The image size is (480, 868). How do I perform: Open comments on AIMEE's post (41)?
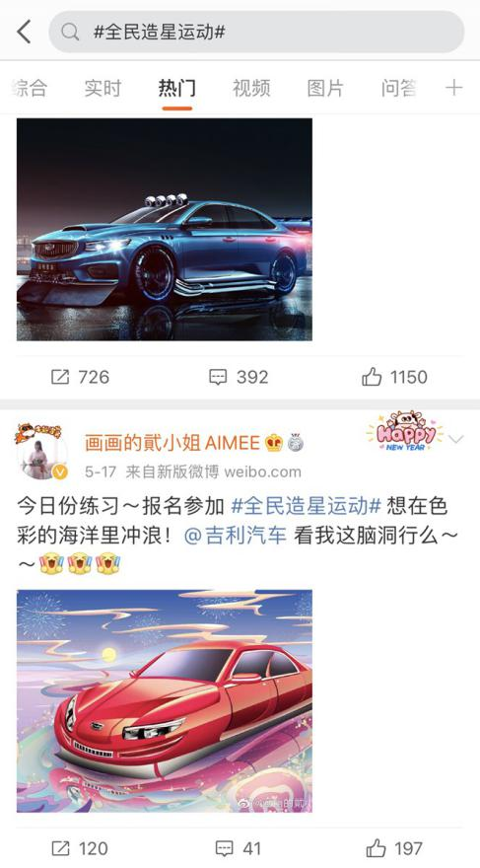coord(238,848)
